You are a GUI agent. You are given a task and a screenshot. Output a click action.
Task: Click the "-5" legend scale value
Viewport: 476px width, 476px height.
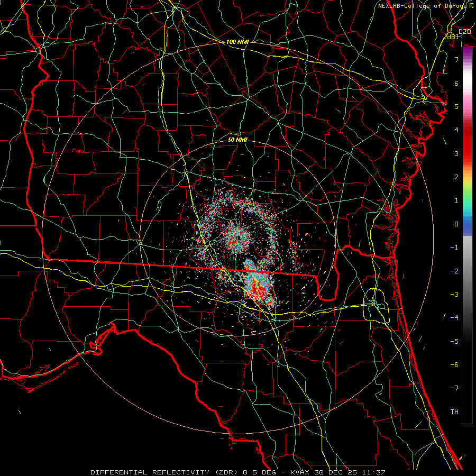[x=454, y=342]
